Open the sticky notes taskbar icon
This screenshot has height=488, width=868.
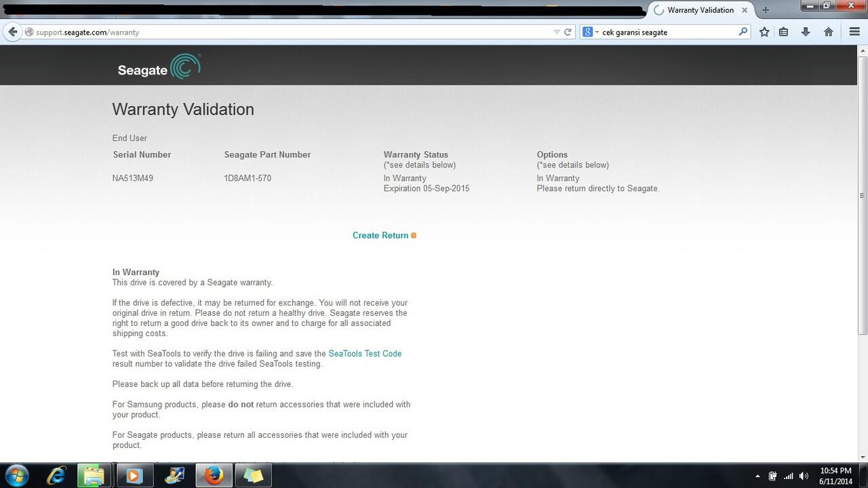(x=253, y=476)
